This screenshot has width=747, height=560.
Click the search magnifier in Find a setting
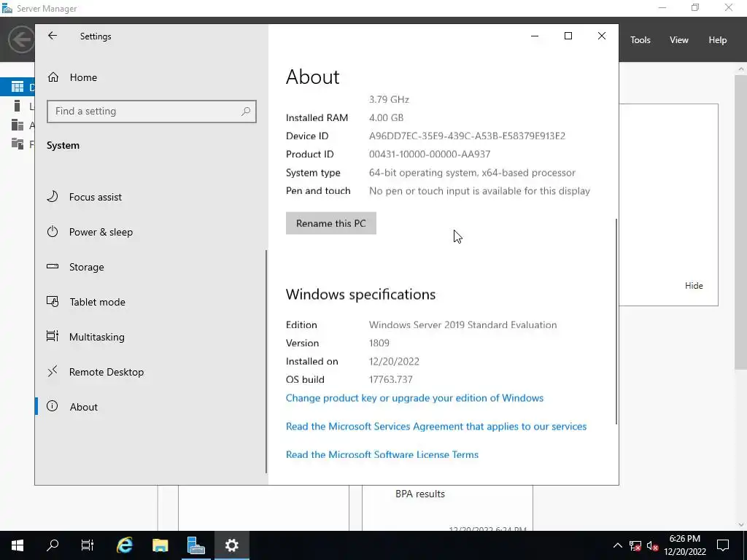pyautogui.click(x=246, y=112)
